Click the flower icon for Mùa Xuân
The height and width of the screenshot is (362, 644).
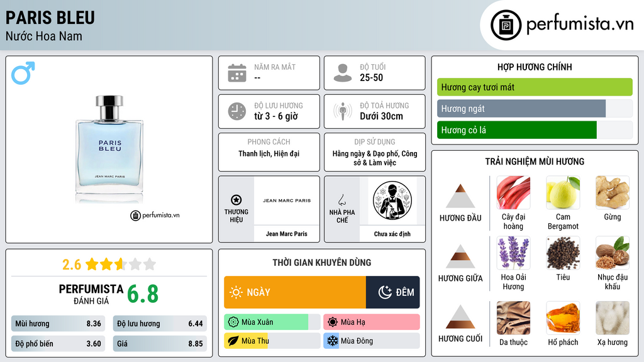233,322
